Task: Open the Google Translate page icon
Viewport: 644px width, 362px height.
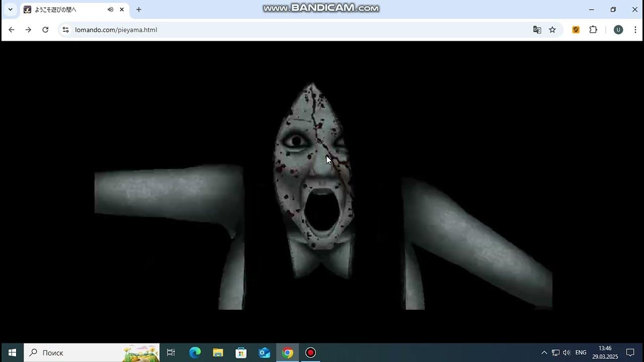Action: [537, 30]
